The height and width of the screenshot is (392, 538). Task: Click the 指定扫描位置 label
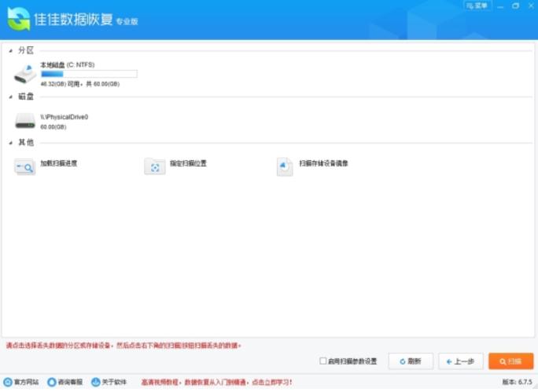click(x=188, y=163)
